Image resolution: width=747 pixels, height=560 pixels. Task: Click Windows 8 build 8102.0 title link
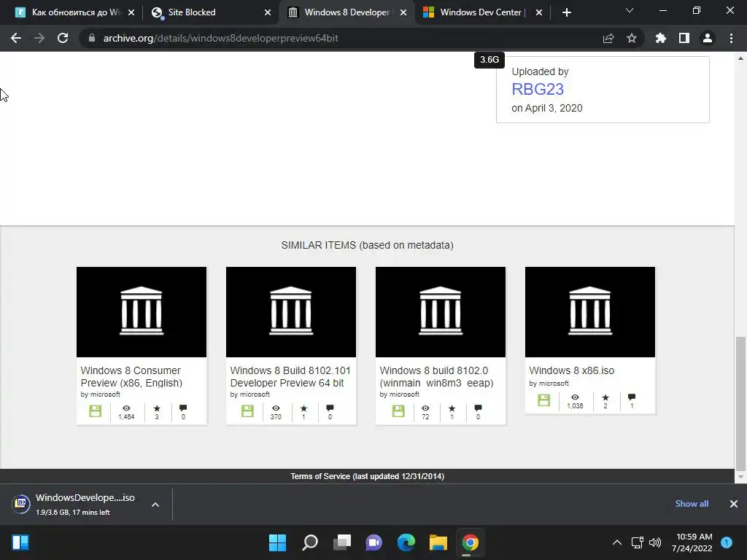click(x=436, y=377)
